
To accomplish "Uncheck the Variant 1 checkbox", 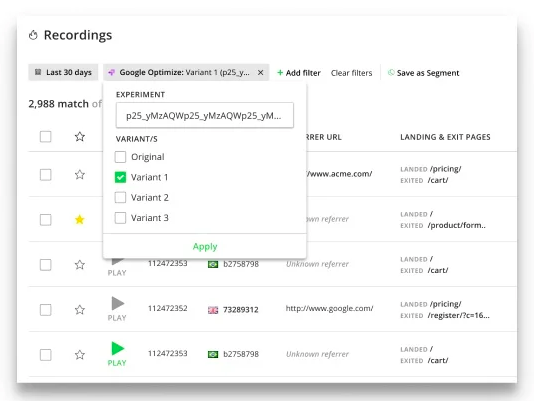I will click(x=120, y=177).
